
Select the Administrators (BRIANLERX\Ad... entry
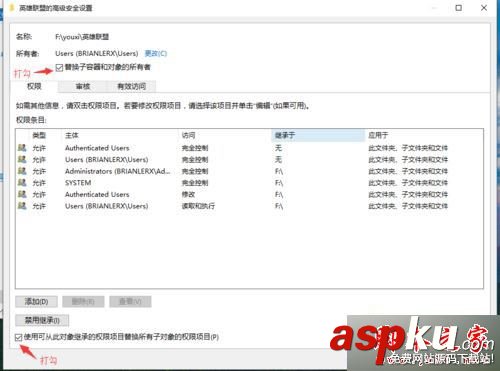[117, 171]
